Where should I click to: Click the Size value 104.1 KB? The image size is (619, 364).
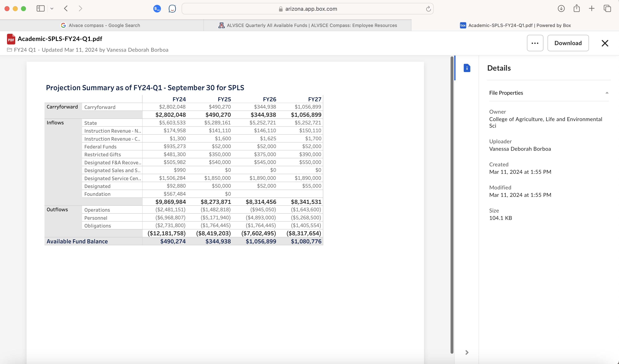(500, 218)
